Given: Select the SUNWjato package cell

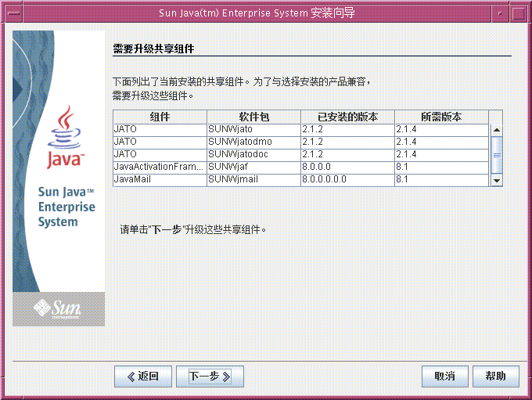Looking at the screenshot, I should click(253, 130).
